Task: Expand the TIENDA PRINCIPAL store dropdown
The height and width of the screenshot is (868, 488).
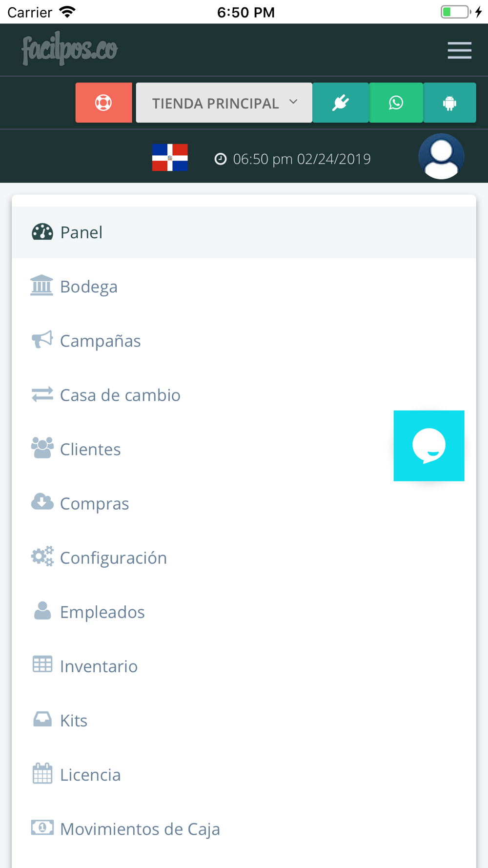Action: click(224, 103)
